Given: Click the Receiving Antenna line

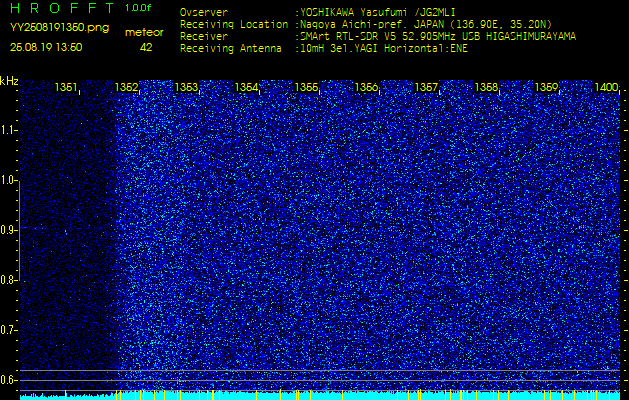Looking at the screenshot, I should coord(324,49).
